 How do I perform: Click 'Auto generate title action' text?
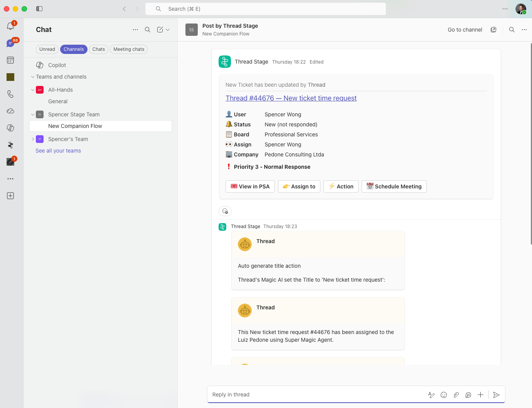click(x=269, y=266)
